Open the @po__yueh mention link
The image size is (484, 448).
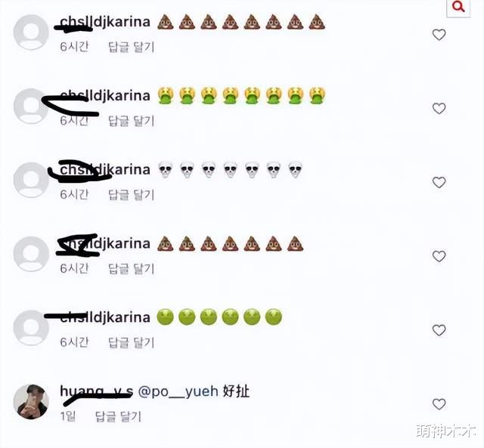click(178, 391)
